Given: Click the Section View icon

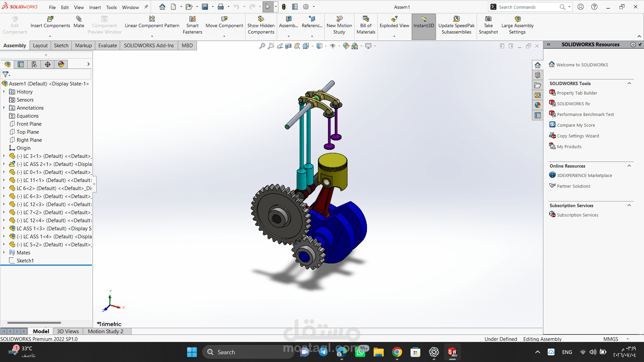Looking at the screenshot, I should (288, 46).
